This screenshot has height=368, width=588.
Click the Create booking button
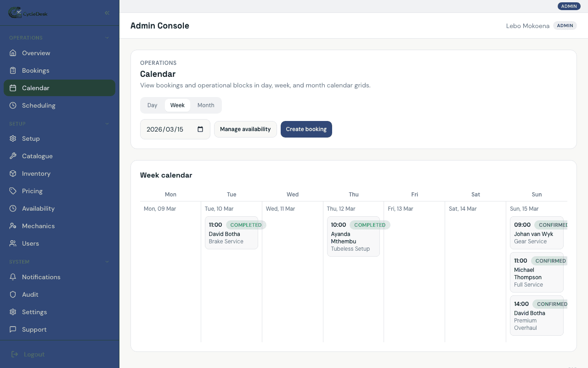(306, 129)
